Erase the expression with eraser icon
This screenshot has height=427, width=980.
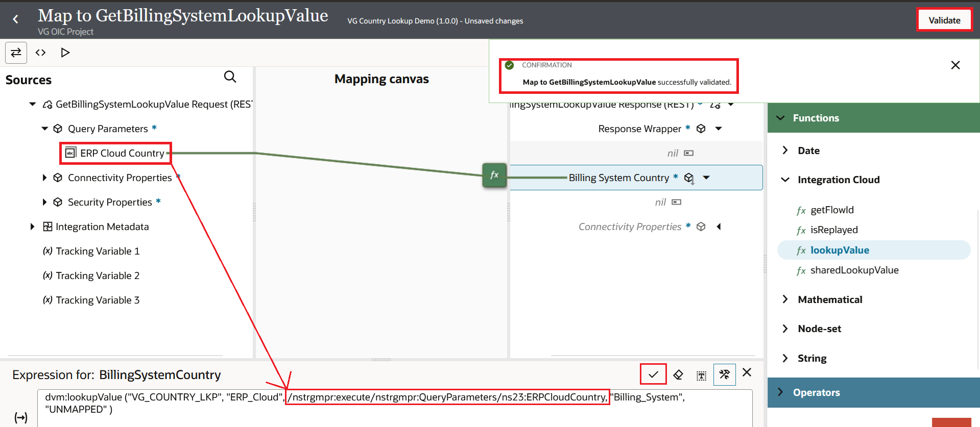click(x=678, y=375)
